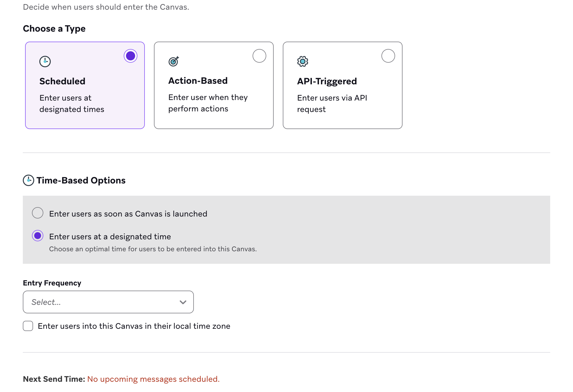The height and width of the screenshot is (392, 573).
Task: Choose enter users at a designated time
Action: [38, 236]
